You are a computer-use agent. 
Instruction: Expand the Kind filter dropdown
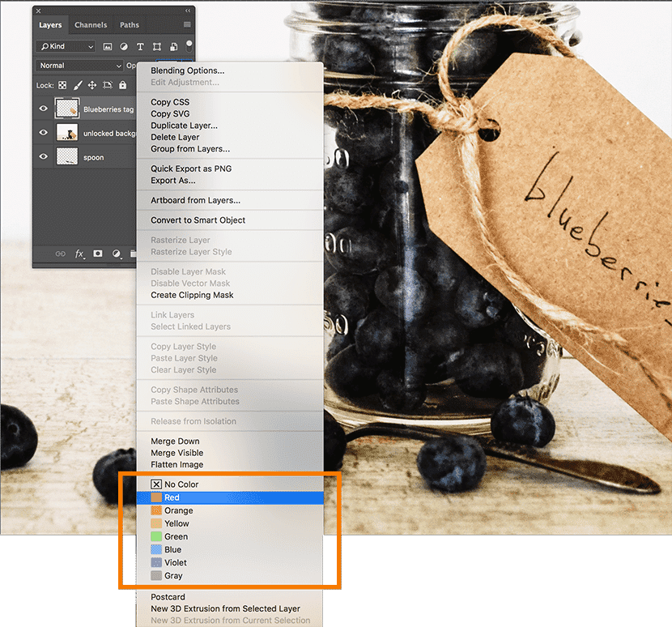pyautogui.click(x=66, y=47)
